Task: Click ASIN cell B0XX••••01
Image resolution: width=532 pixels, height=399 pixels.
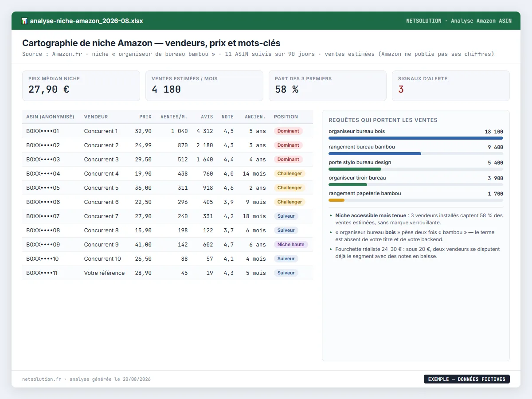Action: click(43, 131)
